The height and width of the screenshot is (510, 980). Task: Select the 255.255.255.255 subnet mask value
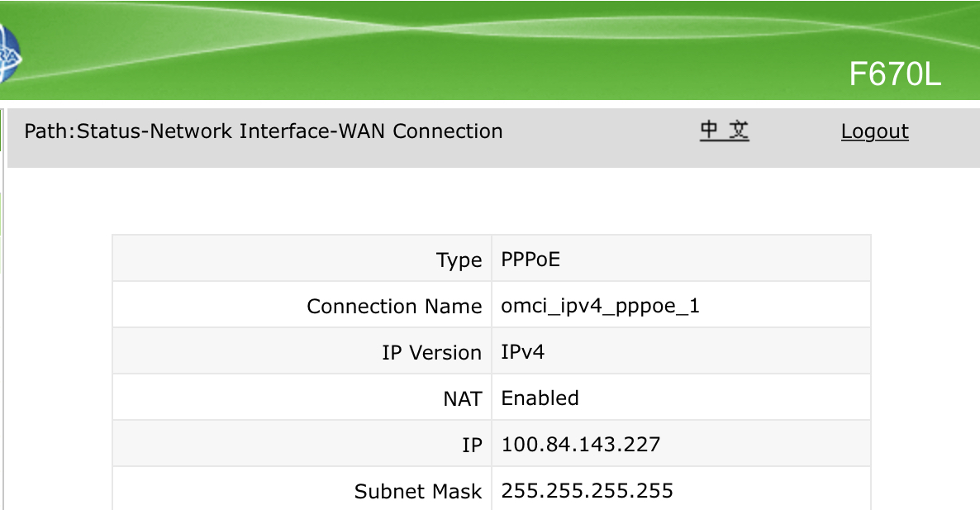(x=587, y=491)
